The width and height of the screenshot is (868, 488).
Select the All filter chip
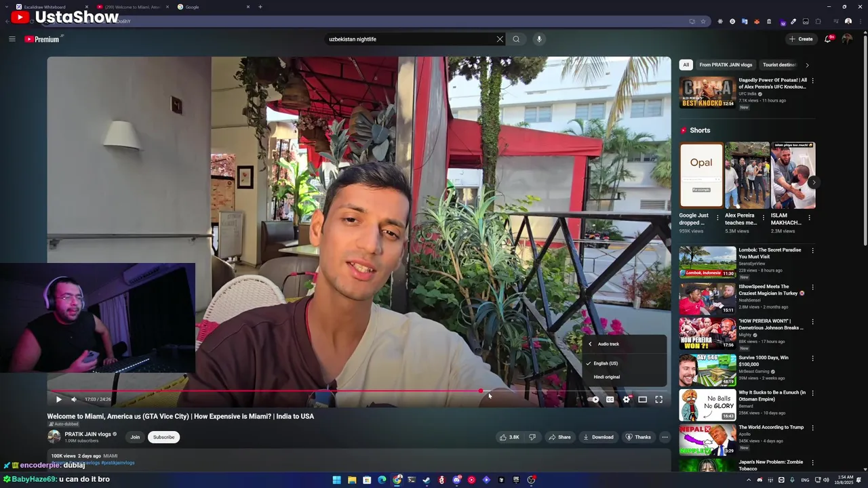coord(686,65)
